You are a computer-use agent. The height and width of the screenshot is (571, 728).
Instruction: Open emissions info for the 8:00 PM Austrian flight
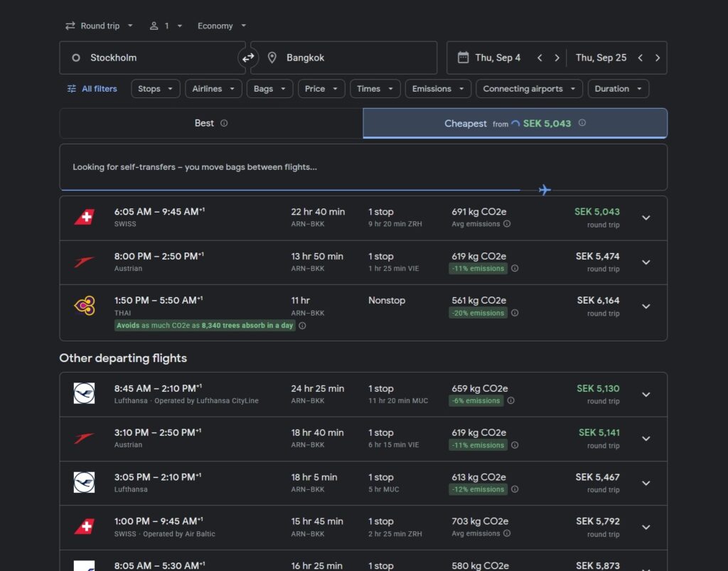tap(515, 268)
